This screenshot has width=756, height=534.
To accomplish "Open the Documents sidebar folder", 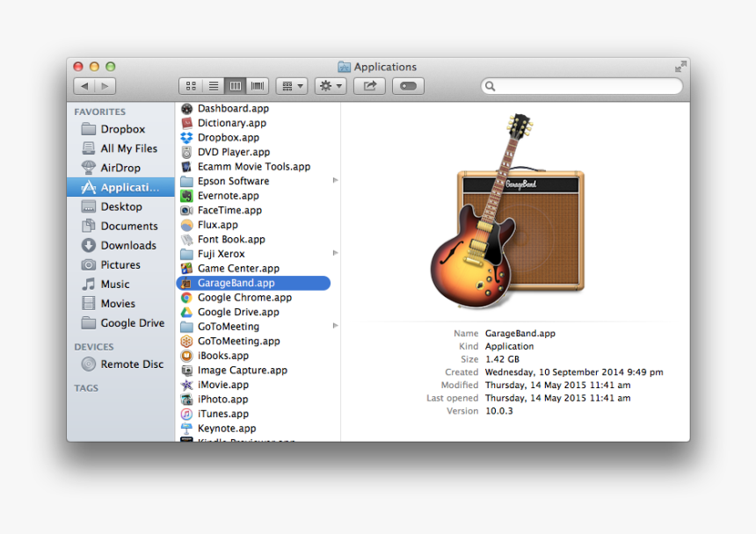I will (120, 226).
